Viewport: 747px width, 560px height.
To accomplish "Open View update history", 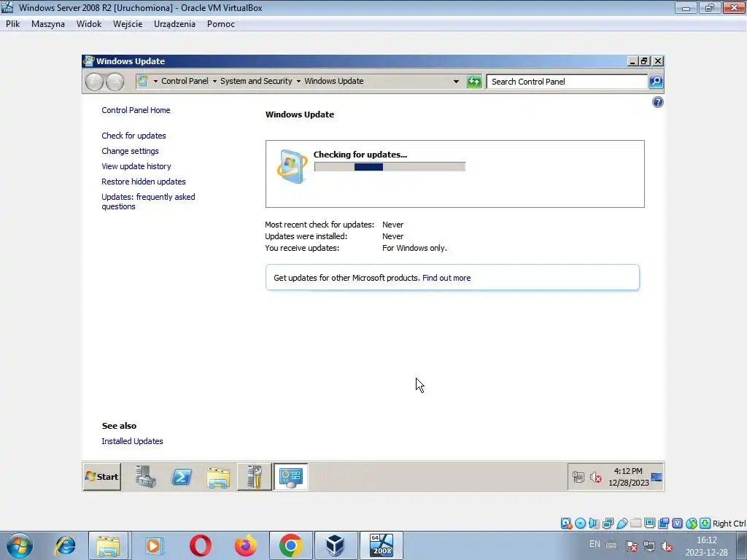I will [136, 166].
